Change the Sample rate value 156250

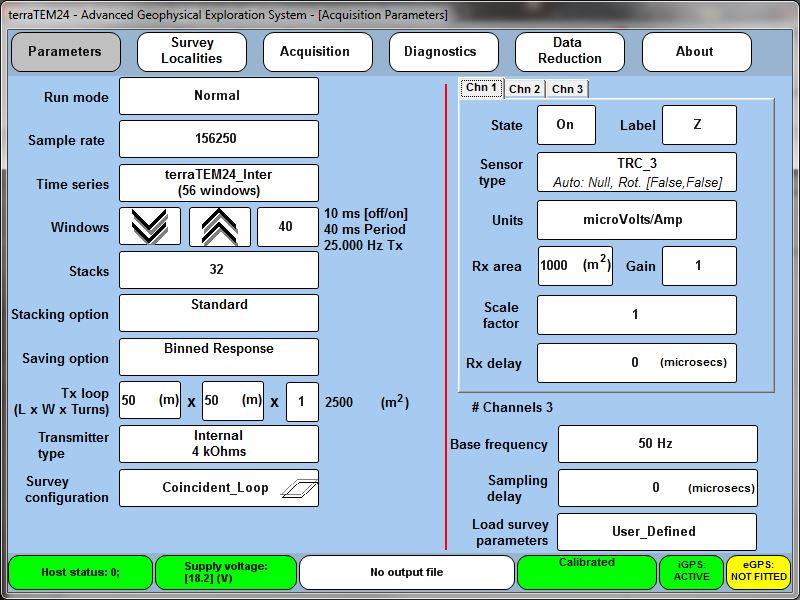pyautogui.click(x=219, y=139)
